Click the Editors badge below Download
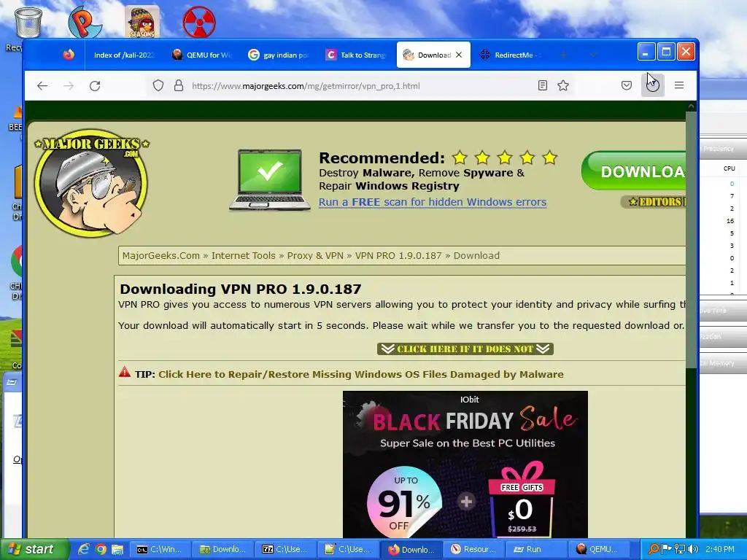The width and height of the screenshot is (747, 560). pyautogui.click(x=654, y=202)
